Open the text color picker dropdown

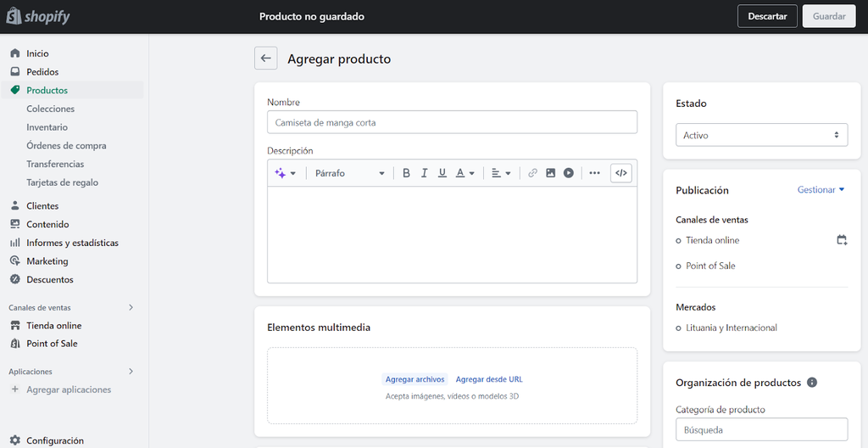pyautogui.click(x=465, y=173)
